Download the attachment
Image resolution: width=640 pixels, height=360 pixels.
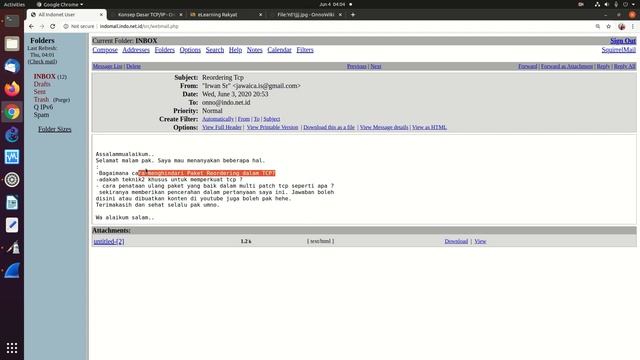pyautogui.click(x=456, y=241)
